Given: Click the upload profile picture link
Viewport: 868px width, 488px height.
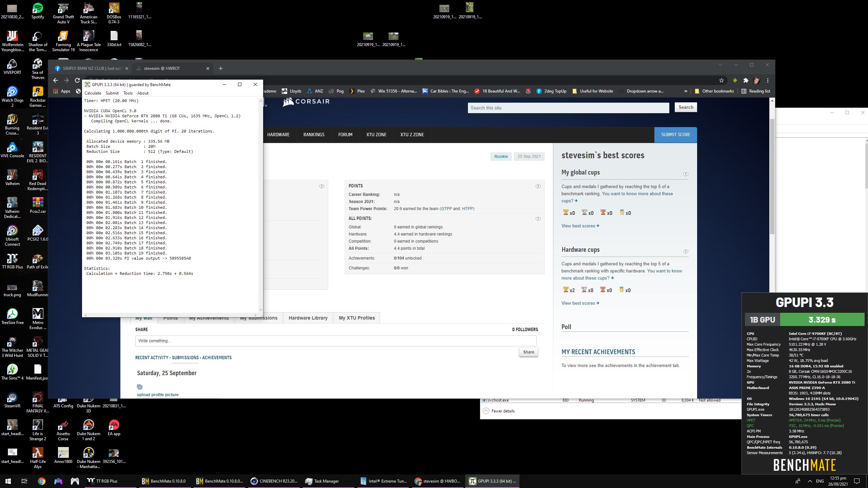Looking at the screenshot, I should 158,394.
